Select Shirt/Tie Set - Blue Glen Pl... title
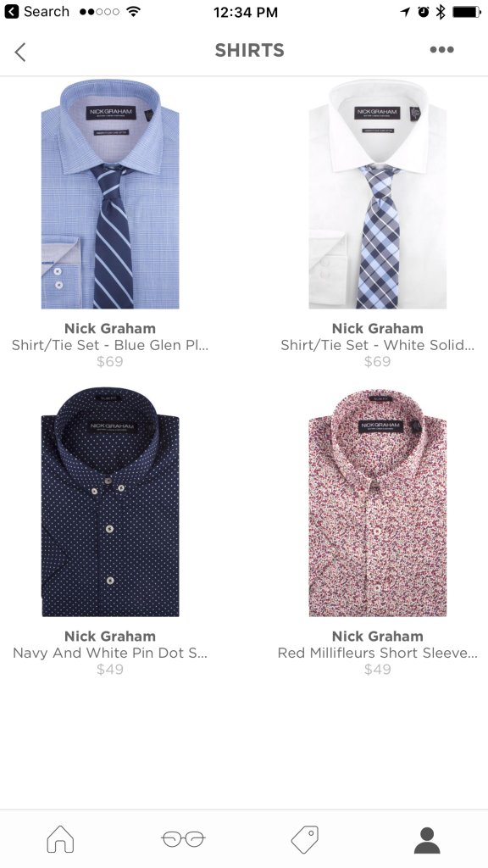The height and width of the screenshot is (868, 488). (x=110, y=345)
